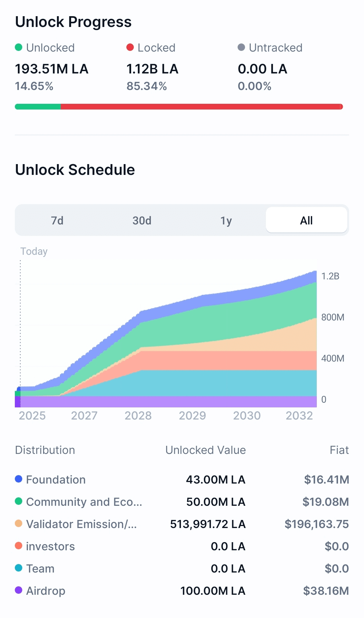Click the orange Validator Emission dot
The width and height of the screenshot is (364, 618).
pos(19,523)
